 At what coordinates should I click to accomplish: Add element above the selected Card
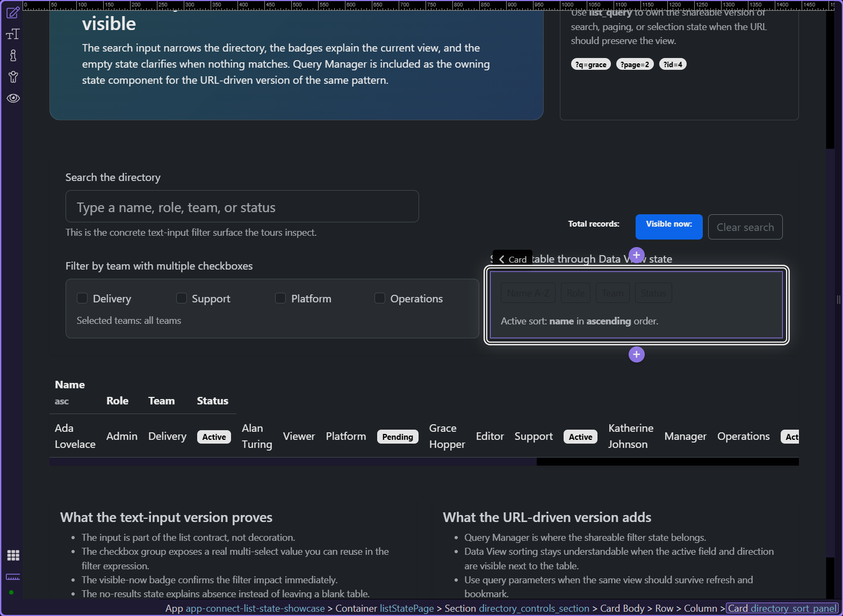(x=637, y=255)
